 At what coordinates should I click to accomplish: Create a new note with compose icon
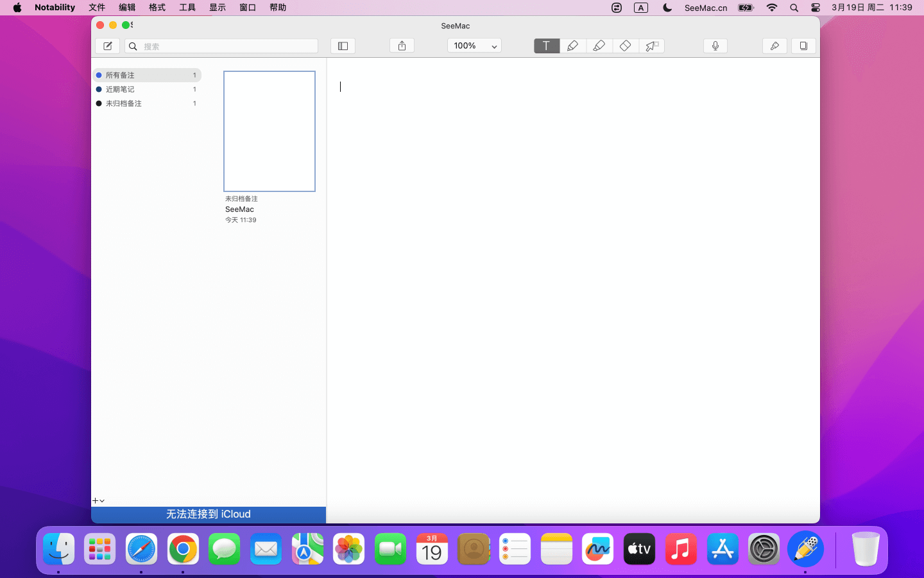click(x=108, y=46)
